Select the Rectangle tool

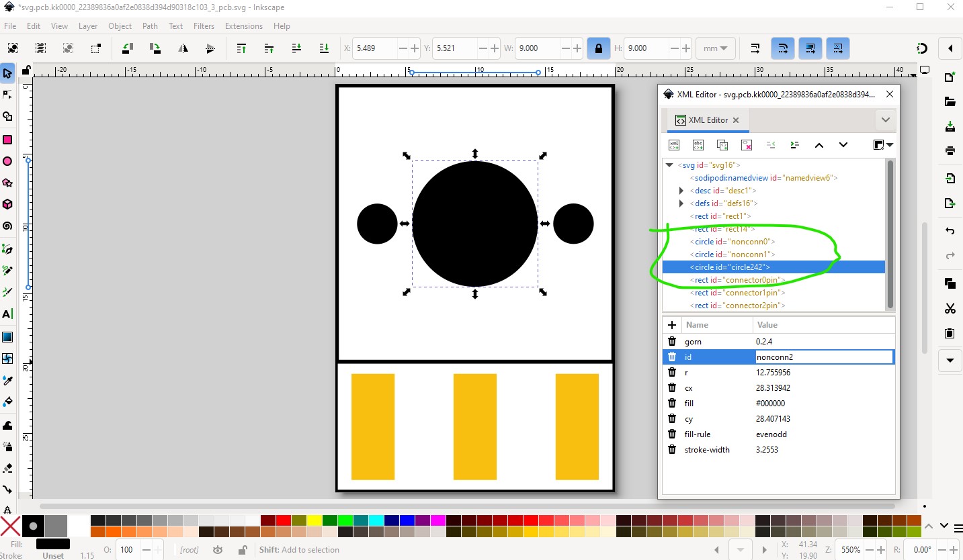tap(7, 140)
